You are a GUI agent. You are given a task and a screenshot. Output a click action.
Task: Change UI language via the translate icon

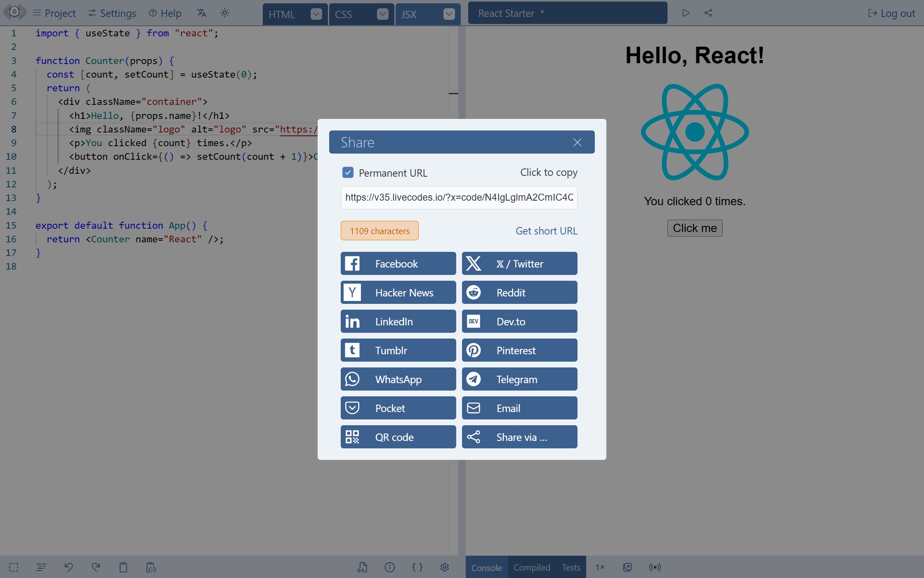pos(202,13)
